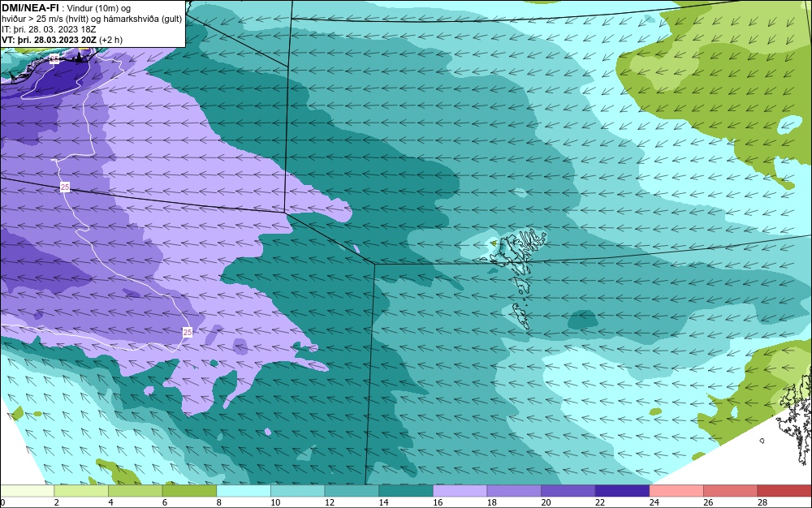The width and height of the screenshot is (812, 508).
Task: Select the light green 2–4 m/s legend swatch
Action: 81,491
